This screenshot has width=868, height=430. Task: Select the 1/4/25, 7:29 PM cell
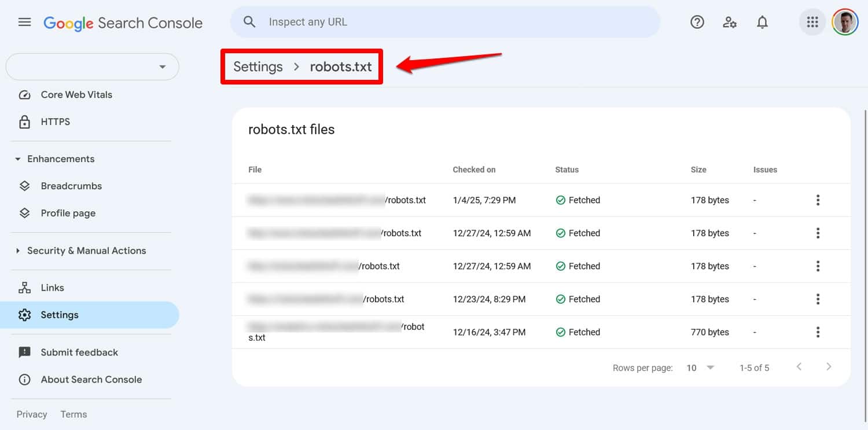pos(484,200)
